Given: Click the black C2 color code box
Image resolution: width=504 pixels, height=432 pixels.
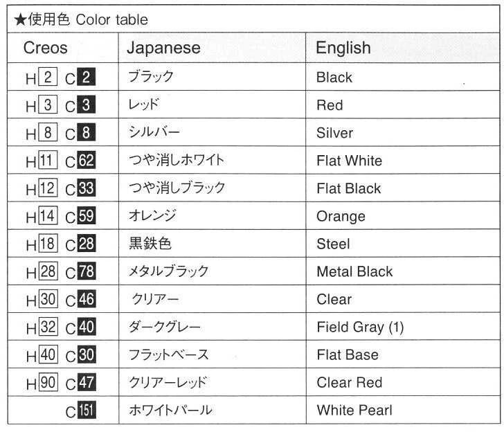Looking at the screenshot, I should tap(86, 77).
